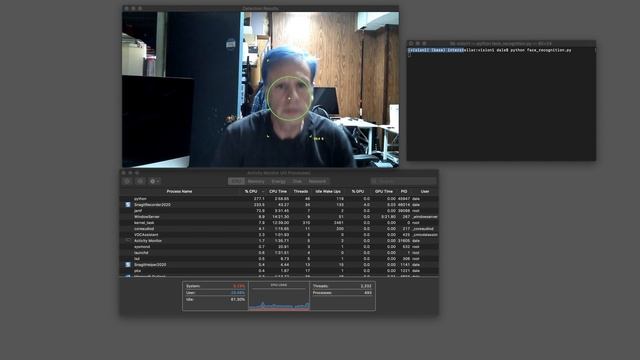Click the Idle CPU percentage value
Image resolution: width=640 pixels, height=360 pixels.
click(x=238, y=299)
